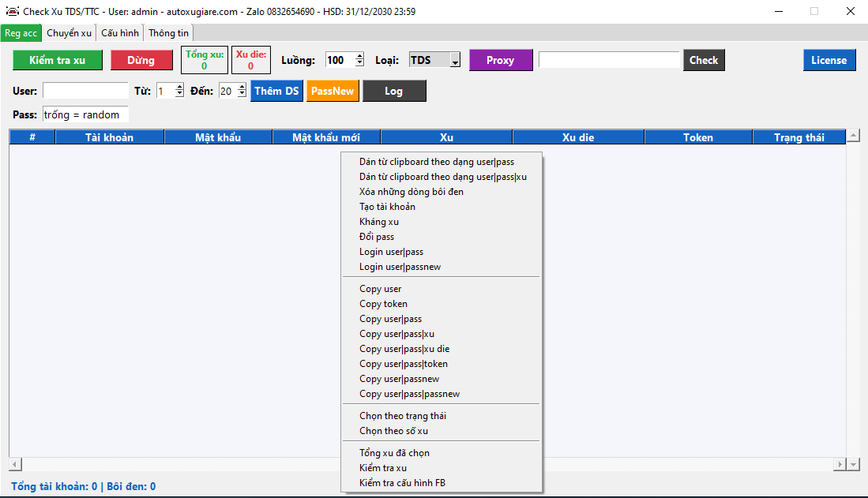
Task: Go to the Thông tin tab
Action: pyautogui.click(x=168, y=33)
